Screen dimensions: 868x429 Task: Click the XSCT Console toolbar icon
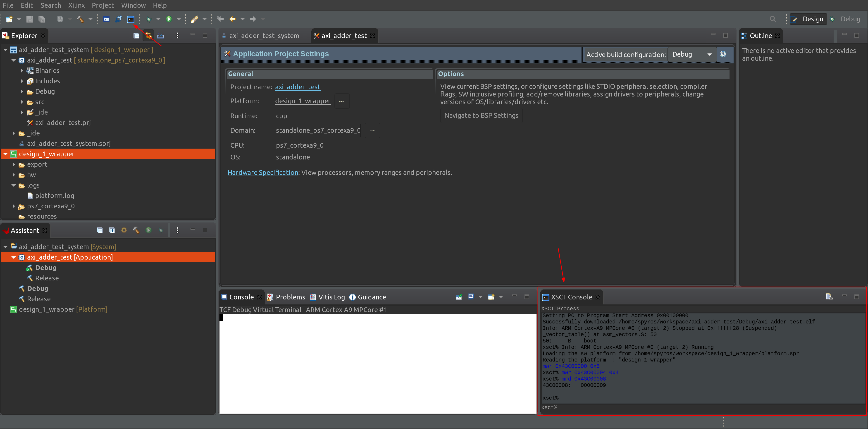click(131, 19)
